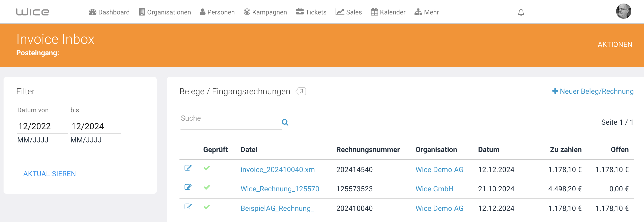Open the Organisationen menu

tap(165, 12)
